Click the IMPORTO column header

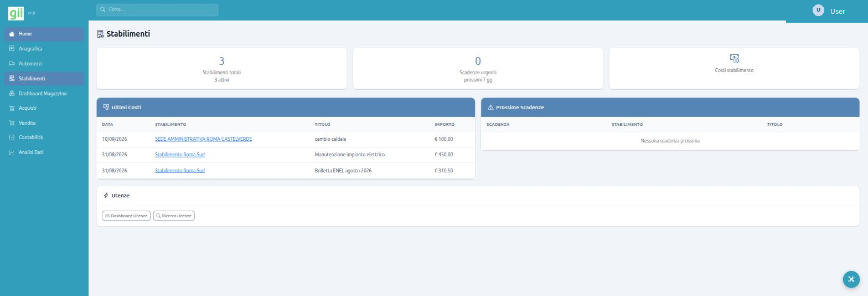coord(445,125)
